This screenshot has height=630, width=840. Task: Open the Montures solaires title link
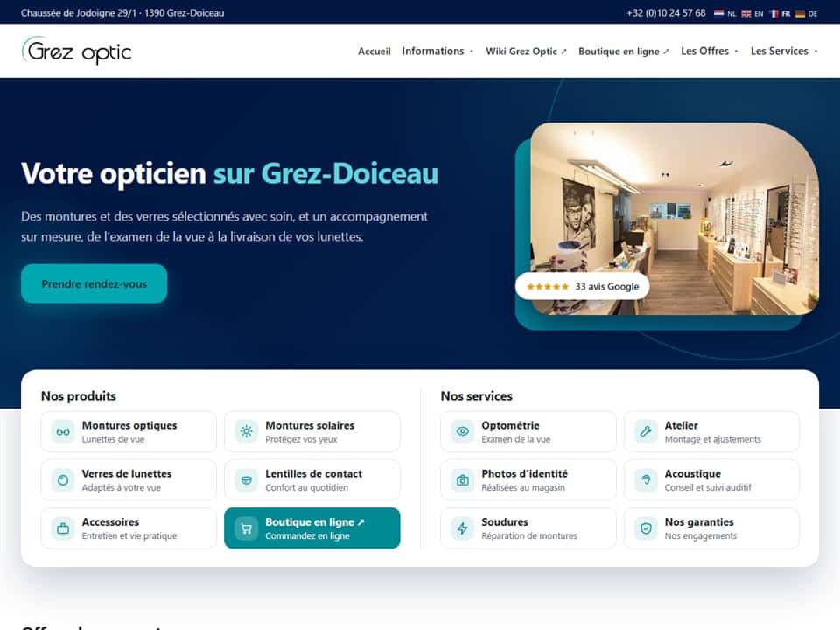(310, 425)
